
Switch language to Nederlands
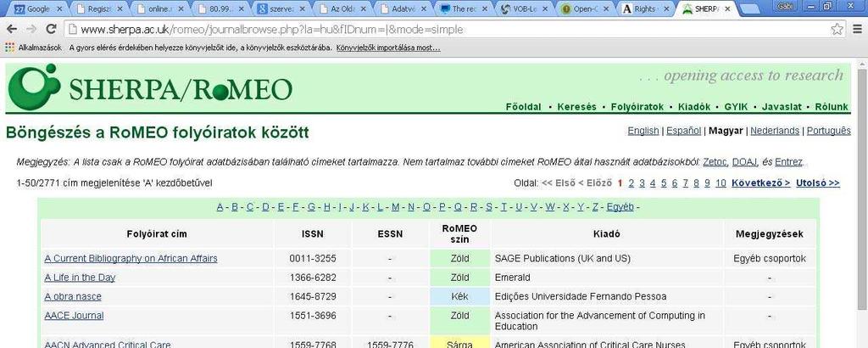[775, 131]
